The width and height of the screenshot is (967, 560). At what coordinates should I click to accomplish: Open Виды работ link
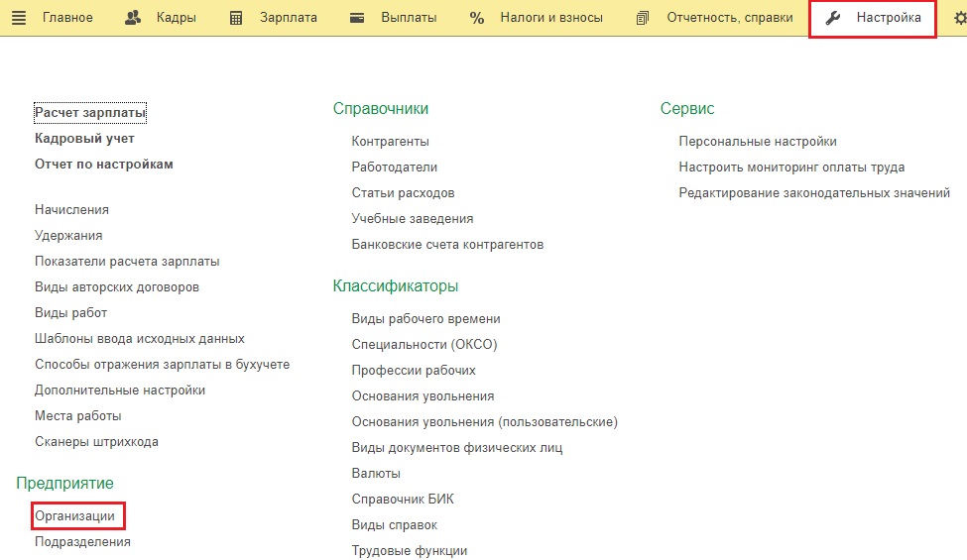tap(71, 313)
